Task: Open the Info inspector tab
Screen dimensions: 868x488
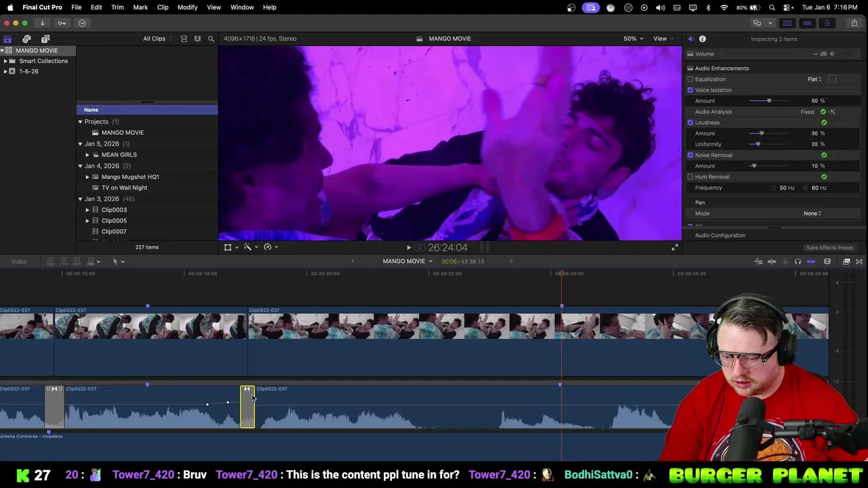Action: (x=703, y=39)
